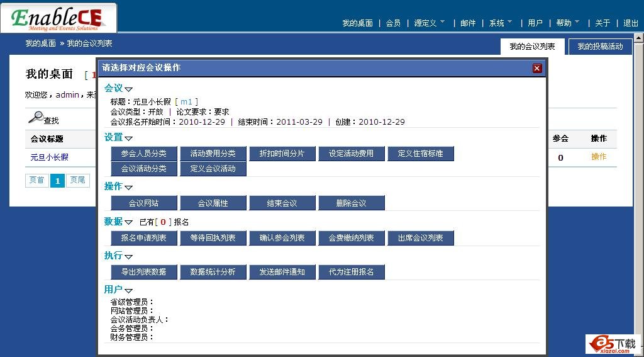644x357 pixels.
Task: Click the orange 操作 link in table
Action: [x=599, y=157]
